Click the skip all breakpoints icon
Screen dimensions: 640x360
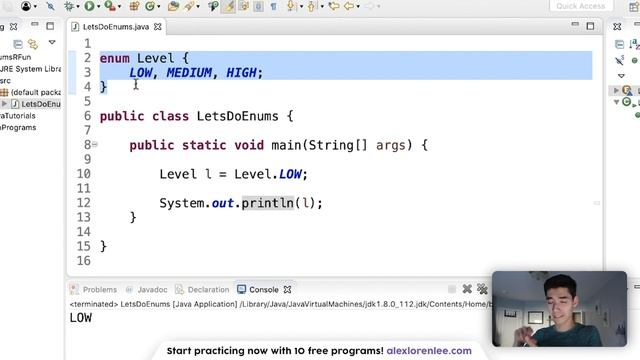tap(50, 6)
